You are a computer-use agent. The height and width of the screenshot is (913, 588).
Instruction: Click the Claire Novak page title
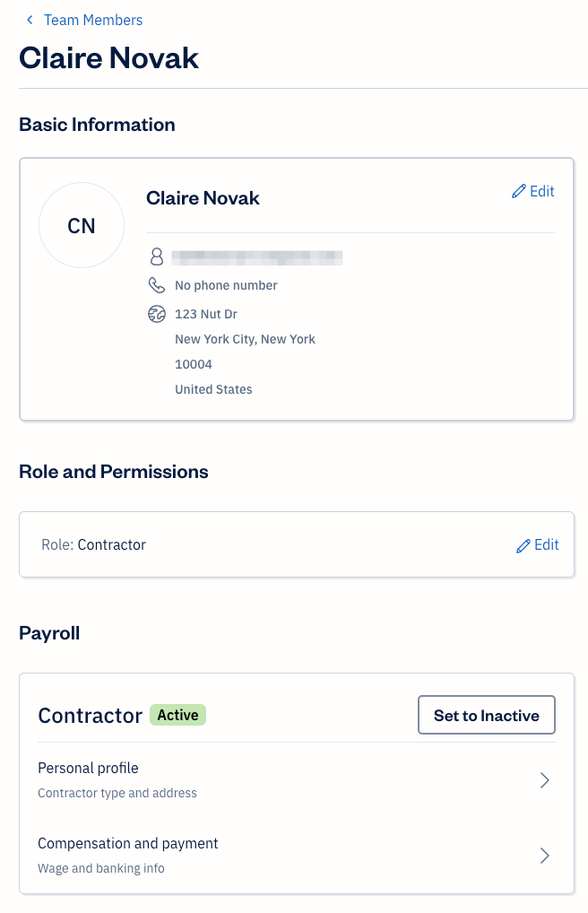click(108, 57)
